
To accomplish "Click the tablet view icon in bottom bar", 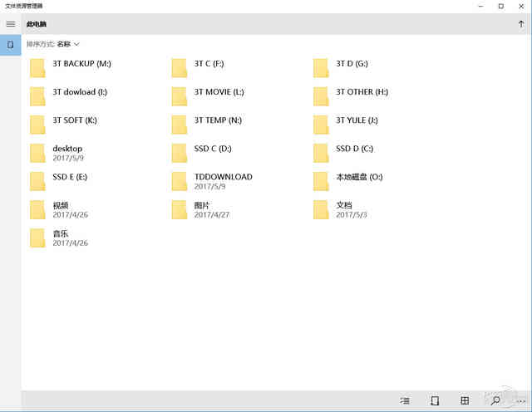I will pyautogui.click(x=435, y=401).
